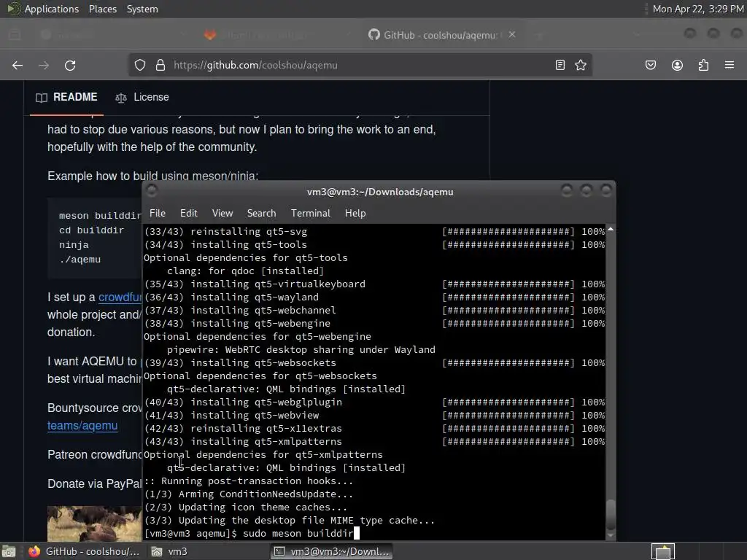This screenshot has height=560, width=747.
Task: Click the GitHub address bar URL field
Action: [x=360, y=65]
